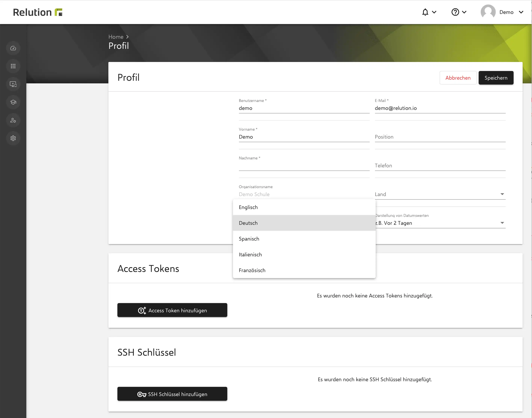This screenshot has width=532, height=418.
Task: Open the user management sidebar icon
Action: [13, 120]
